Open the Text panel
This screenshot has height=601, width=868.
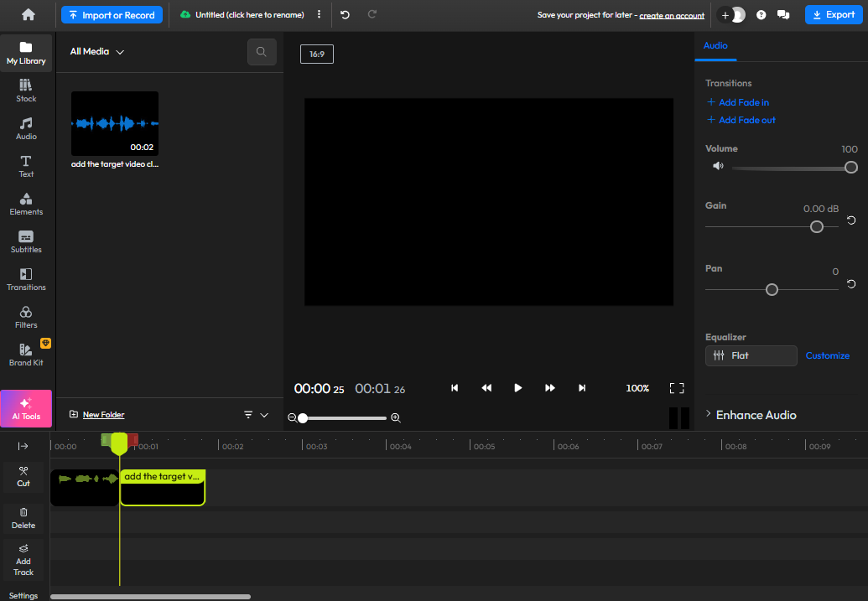(25, 165)
